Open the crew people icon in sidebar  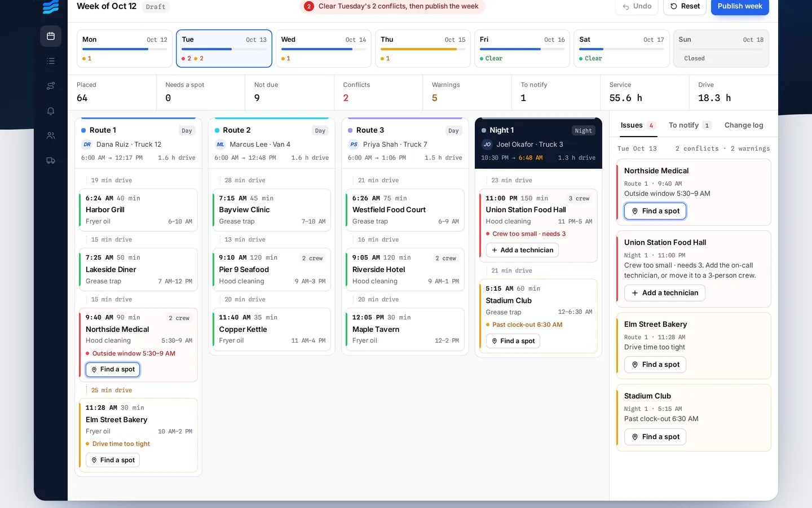click(51, 135)
